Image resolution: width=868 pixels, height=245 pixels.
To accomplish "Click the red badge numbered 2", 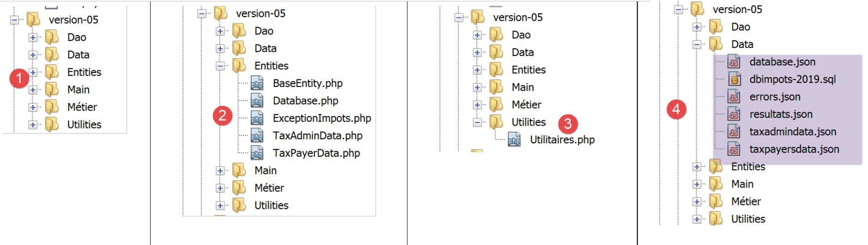I will (x=222, y=115).
